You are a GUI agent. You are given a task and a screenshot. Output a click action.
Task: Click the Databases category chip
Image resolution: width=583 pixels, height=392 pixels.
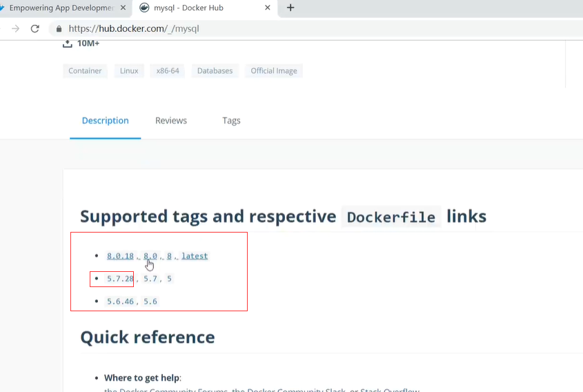click(x=215, y=70)
